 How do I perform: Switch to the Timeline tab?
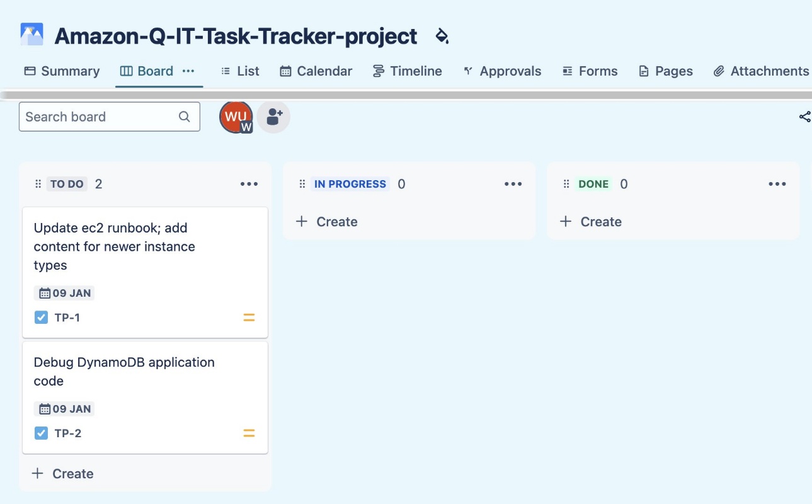coord(407,71)
